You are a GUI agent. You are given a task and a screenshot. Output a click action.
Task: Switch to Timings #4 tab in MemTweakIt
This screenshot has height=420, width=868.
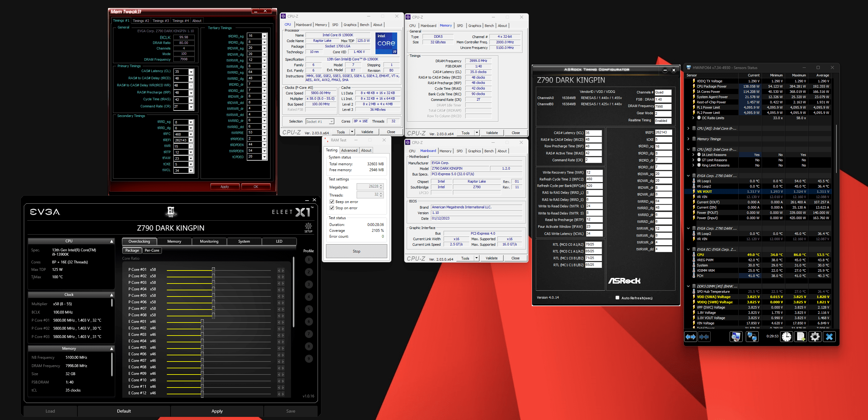(x=180, y=20)
